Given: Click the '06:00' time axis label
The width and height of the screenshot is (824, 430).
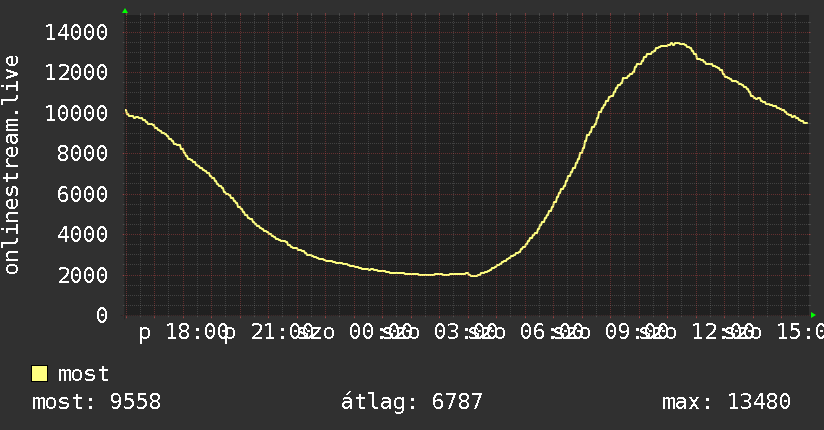Looking at the screenshot, I should click(551, 332).
